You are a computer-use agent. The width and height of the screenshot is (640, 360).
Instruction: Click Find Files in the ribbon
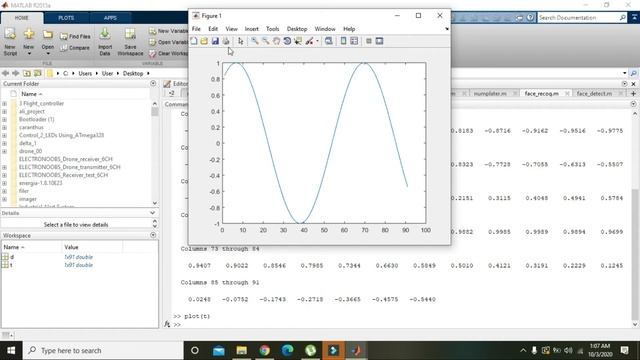coord(76,36)
